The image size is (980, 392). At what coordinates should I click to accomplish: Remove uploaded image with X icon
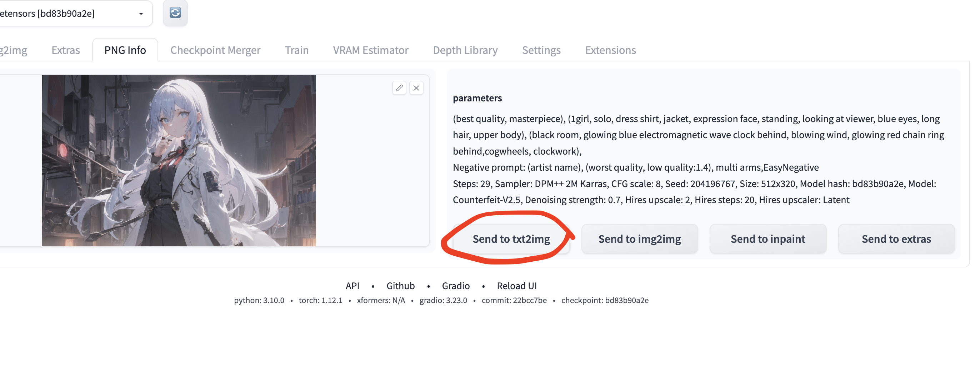click(x=416, y=88)
